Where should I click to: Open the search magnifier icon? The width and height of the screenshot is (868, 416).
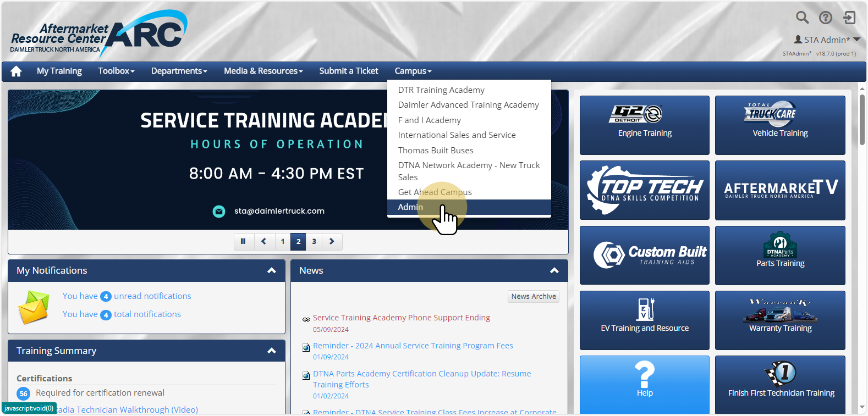click(803, 18)
